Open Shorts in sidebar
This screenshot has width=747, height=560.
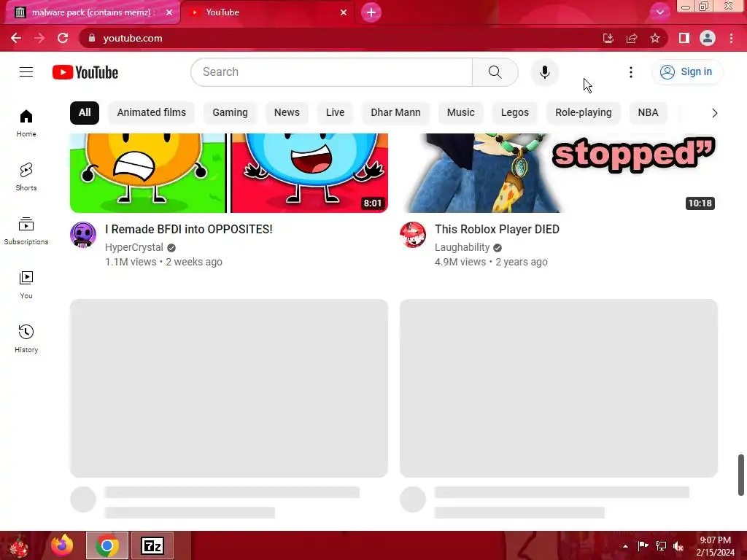(26, 177)
